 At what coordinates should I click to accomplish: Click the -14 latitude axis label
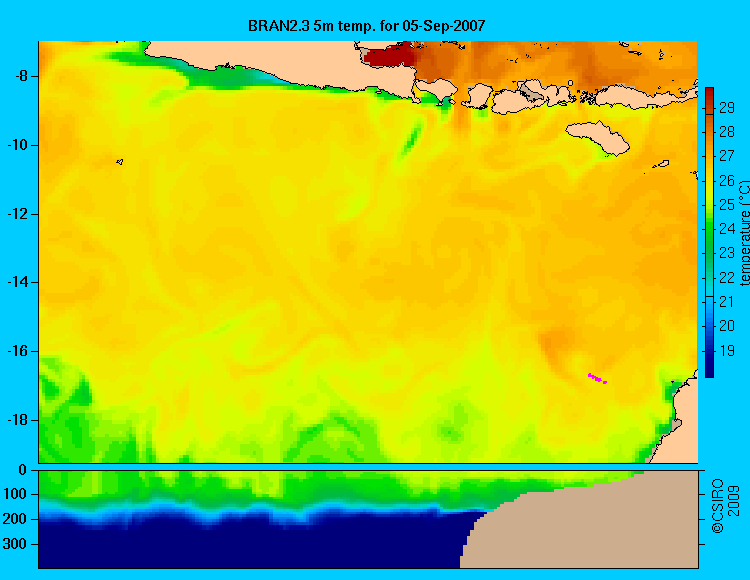tap(17, 282)
